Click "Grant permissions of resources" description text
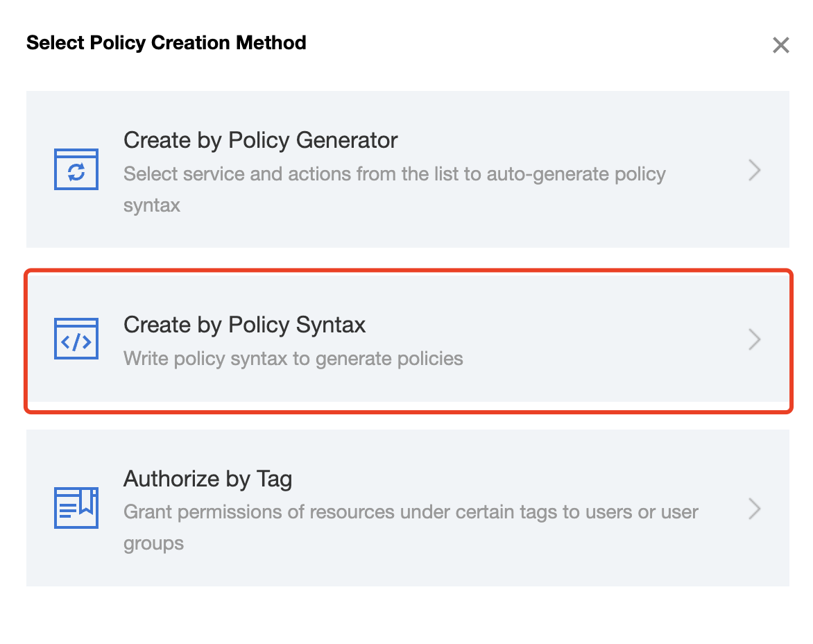This screenshot has height=644, width=813. (411, 512)
